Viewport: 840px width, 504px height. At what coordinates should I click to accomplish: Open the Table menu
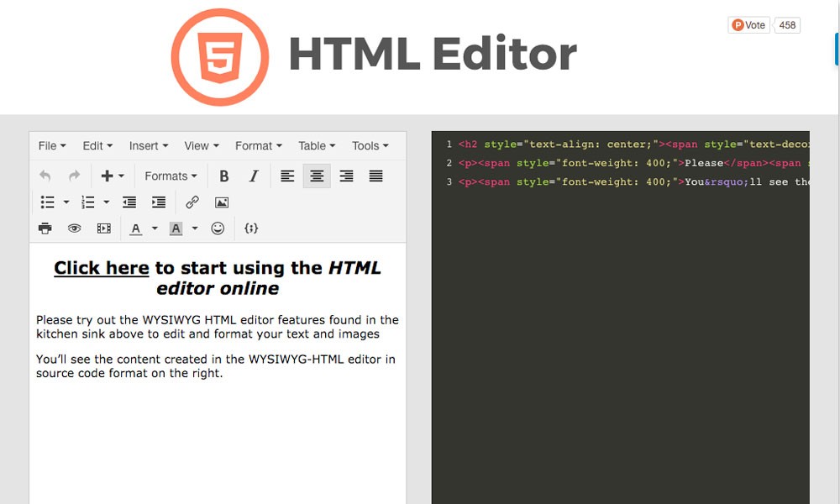[x=317, y=146]
